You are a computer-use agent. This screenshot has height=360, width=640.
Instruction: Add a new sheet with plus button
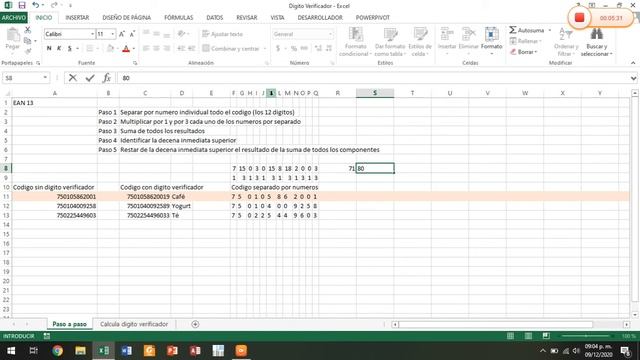tap(195, 324)
